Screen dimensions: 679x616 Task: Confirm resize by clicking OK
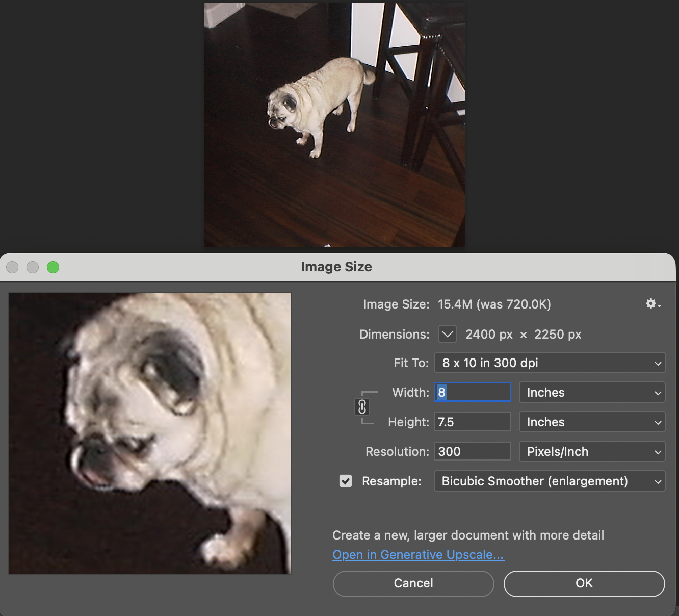coord(584,583)
